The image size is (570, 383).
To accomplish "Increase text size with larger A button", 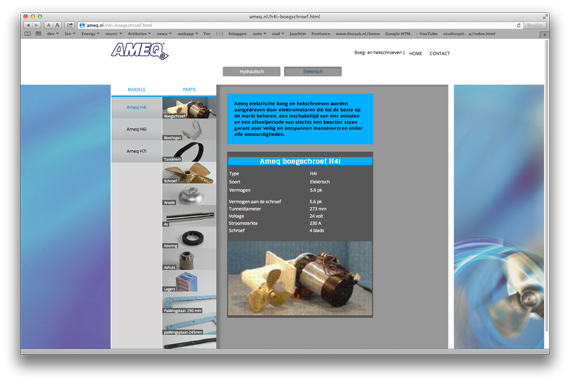I will (57, 25).
